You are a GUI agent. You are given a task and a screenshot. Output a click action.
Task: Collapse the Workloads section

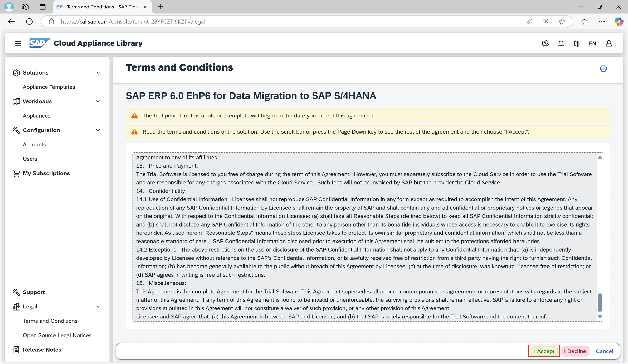98,101
